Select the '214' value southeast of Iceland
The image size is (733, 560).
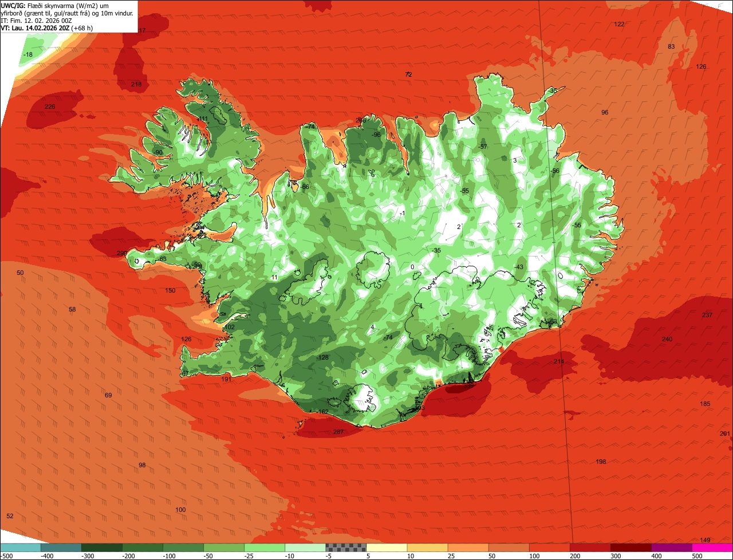pyautogui.click(x=559, y=361)
